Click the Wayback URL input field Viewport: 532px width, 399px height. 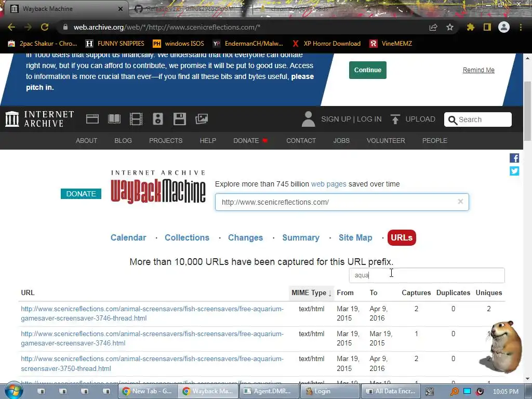(342, 202)
